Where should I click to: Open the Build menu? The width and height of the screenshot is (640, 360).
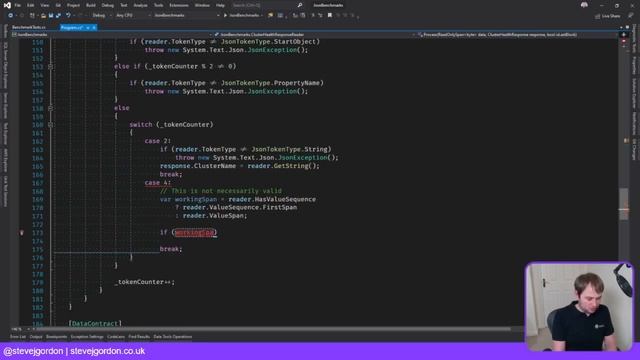(x=91, y=5)
